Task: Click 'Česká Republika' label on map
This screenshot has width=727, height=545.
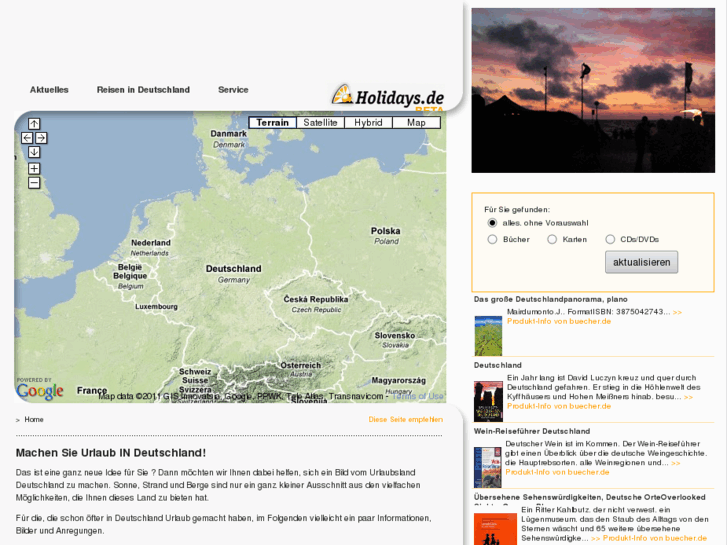Action: pyautogui.click(x=316, y=299)
